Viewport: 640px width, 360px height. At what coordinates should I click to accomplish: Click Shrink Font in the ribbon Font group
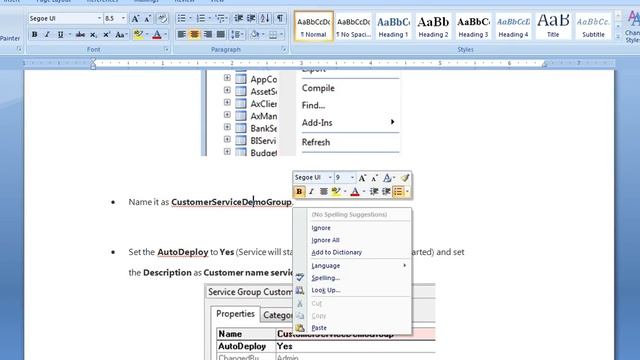point(147,18)
